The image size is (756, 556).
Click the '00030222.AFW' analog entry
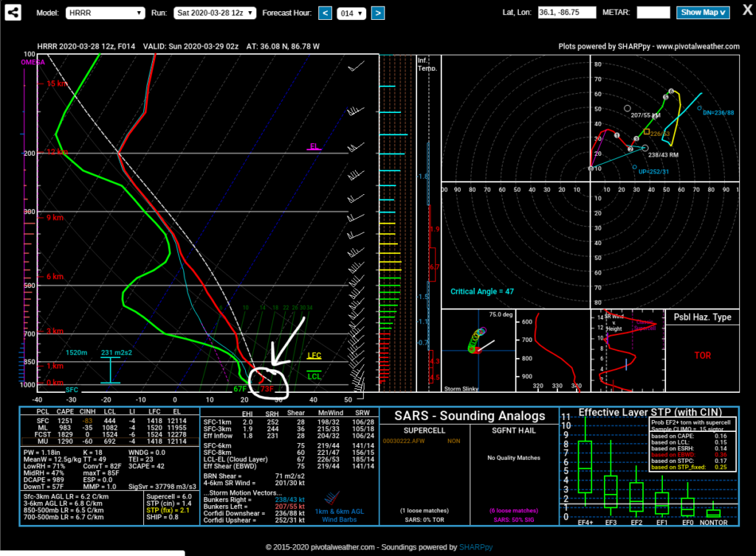404,442
